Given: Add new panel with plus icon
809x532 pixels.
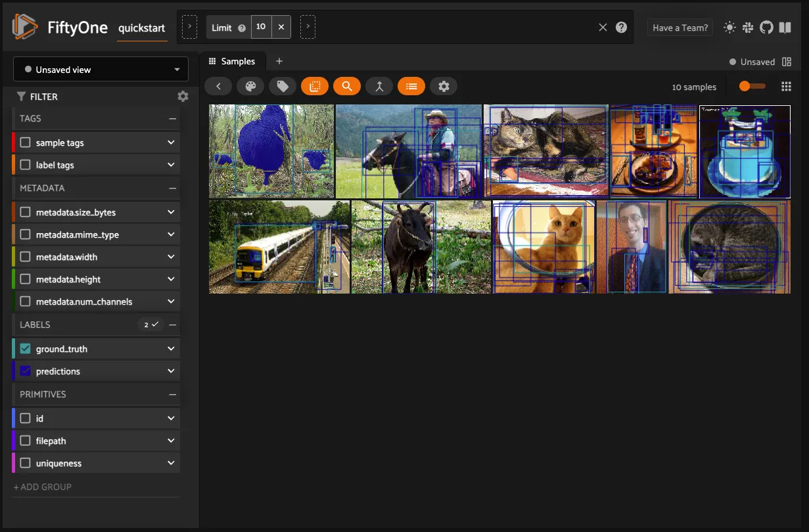Looking at the screenshot, I should pos(279,61).
